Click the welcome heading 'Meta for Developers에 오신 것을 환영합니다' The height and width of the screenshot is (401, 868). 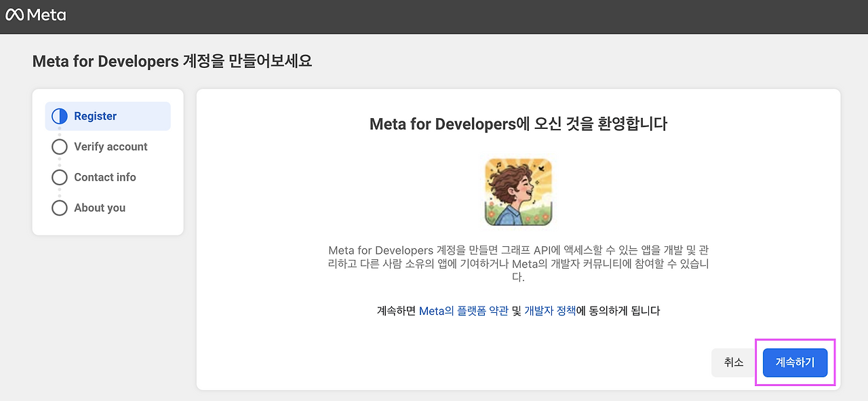(518, 124)
